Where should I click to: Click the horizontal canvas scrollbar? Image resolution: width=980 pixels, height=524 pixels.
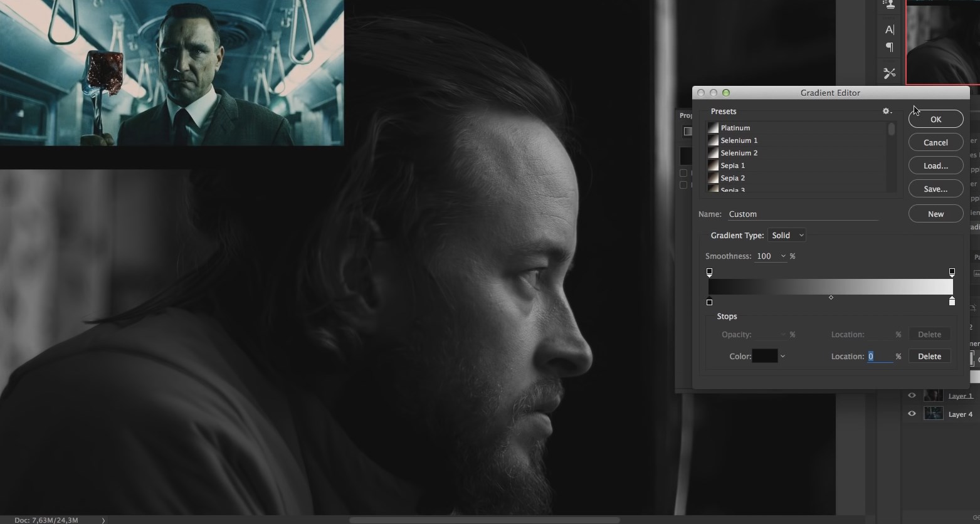click(484, 520)
